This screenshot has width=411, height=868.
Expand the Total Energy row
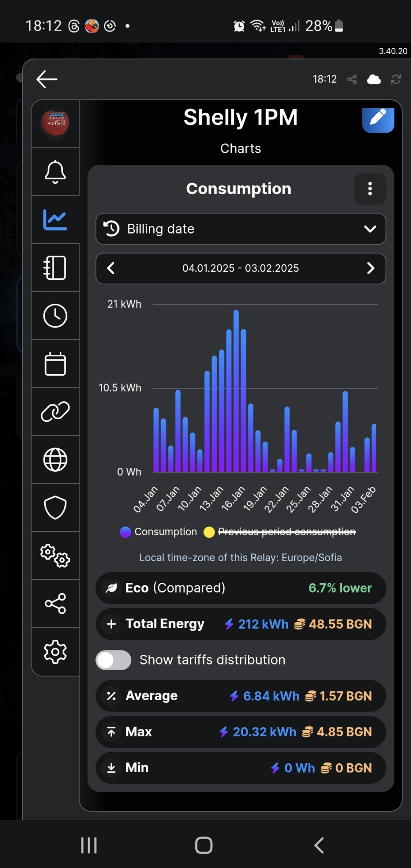241,624
